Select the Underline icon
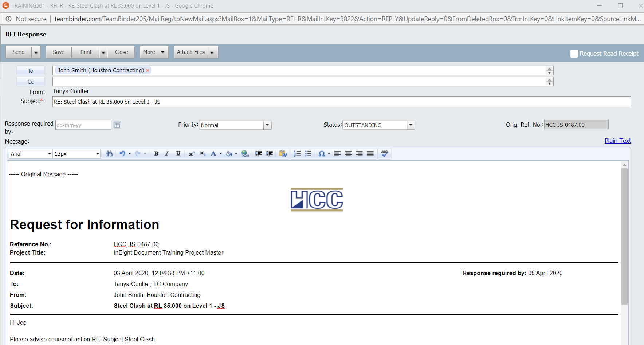 [x=178, y=153]
